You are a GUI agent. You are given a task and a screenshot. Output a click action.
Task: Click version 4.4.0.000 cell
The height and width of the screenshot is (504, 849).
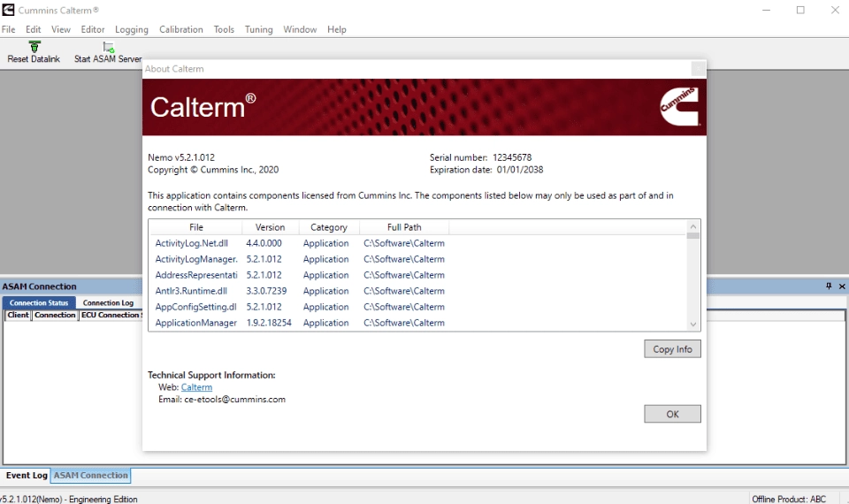click(264, 243)
